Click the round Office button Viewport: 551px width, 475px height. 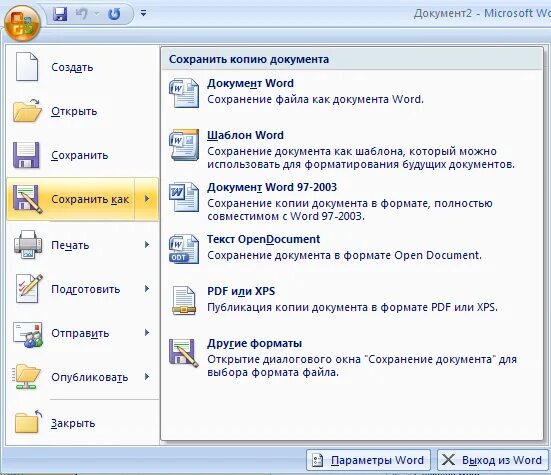(22, 24)
